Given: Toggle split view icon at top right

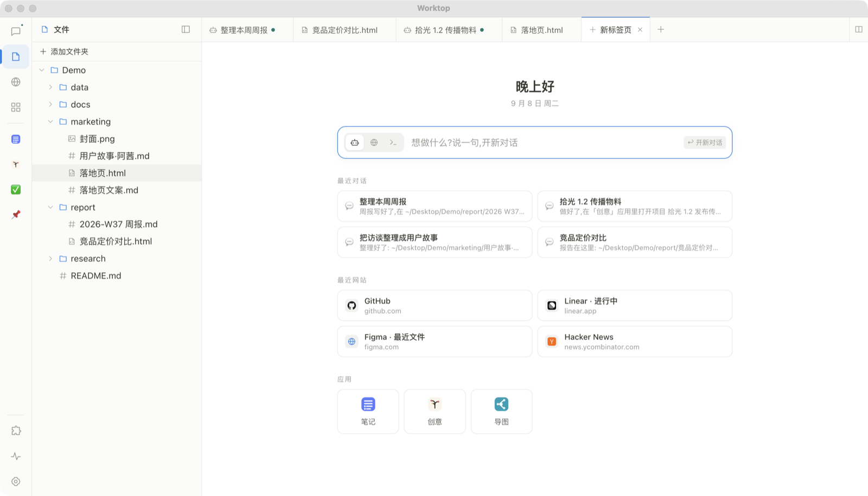Looking at the screenshot, I should click(x=859, y=29).
